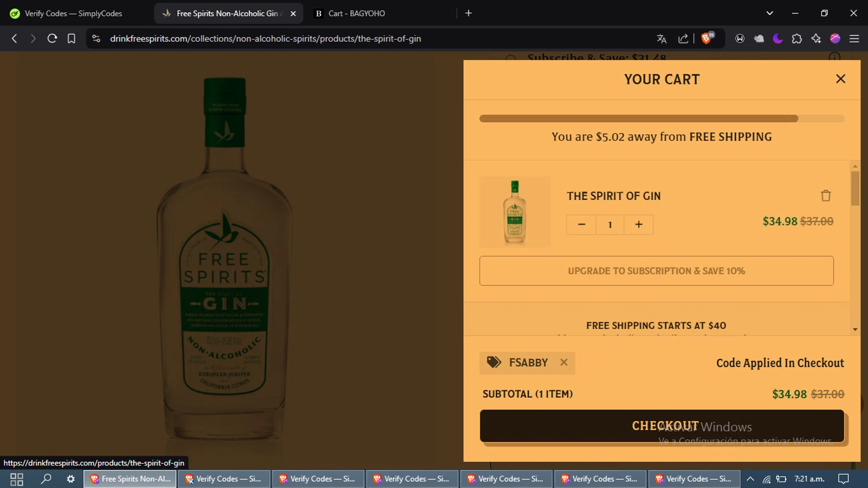Open Brave Shields lion icon

click(707, 38)
